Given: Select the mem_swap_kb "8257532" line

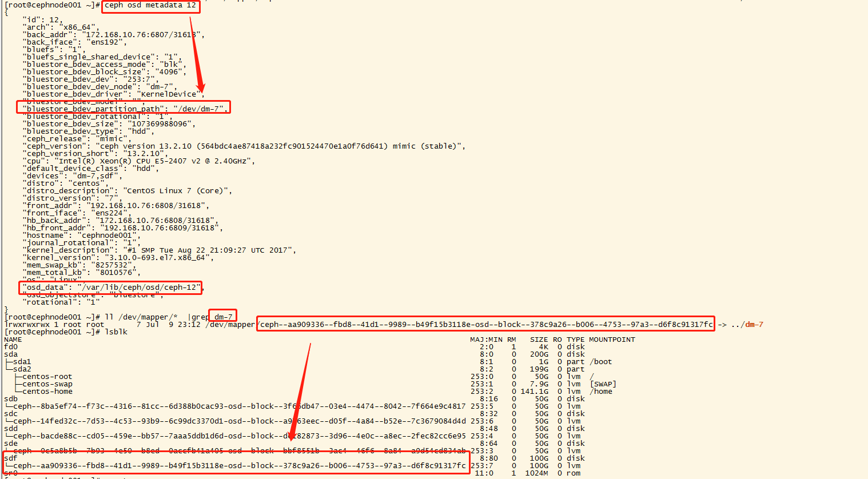Looking at the screenshot, I should point(79,265).
